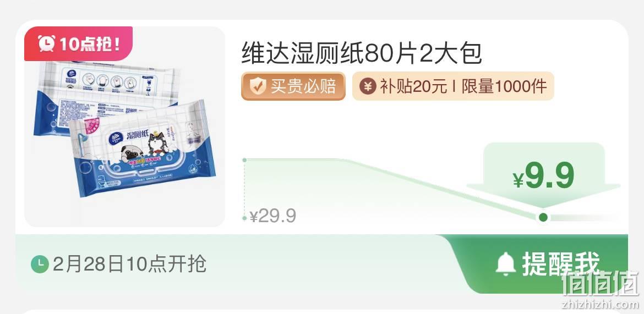Tap the 提醒我 reminder button
The width and height of the screenshot is (644, 314).
538,264
